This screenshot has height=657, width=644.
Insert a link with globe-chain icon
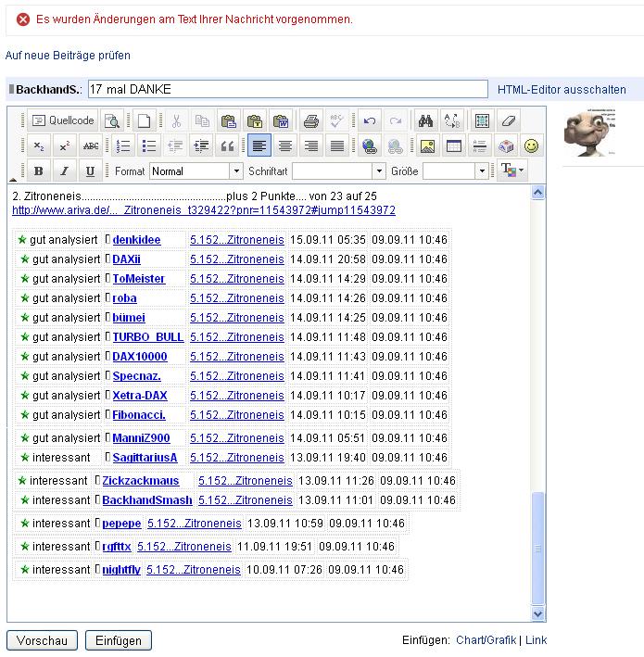tap(369, 145)
